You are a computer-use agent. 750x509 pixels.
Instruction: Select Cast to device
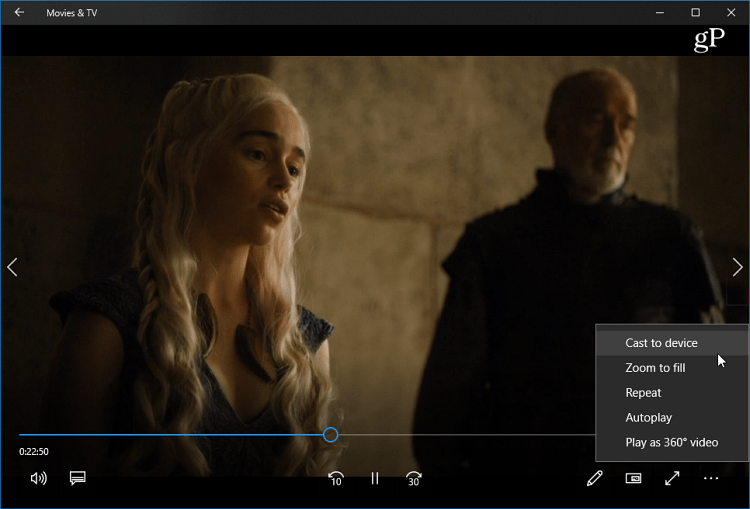coord(672,343)
